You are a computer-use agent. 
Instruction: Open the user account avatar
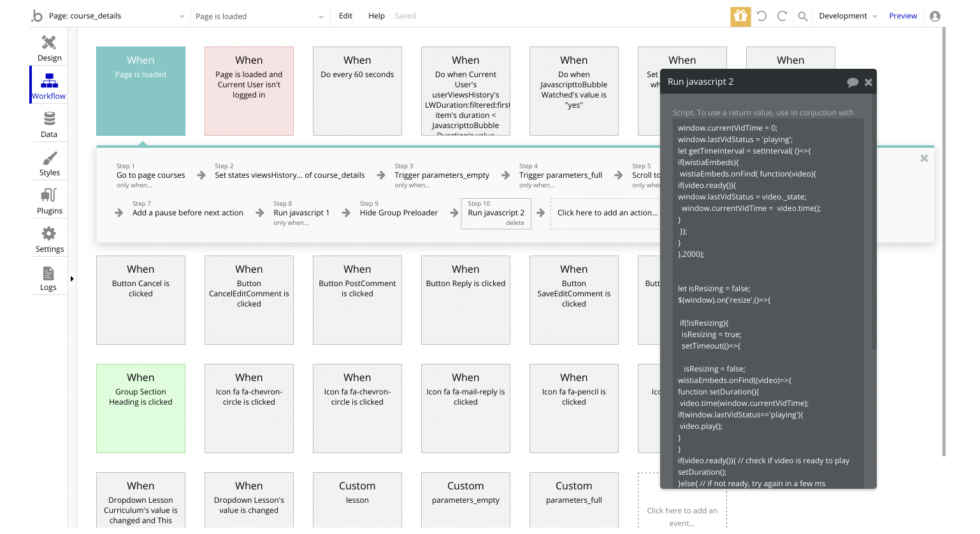(x=935, y=16)
